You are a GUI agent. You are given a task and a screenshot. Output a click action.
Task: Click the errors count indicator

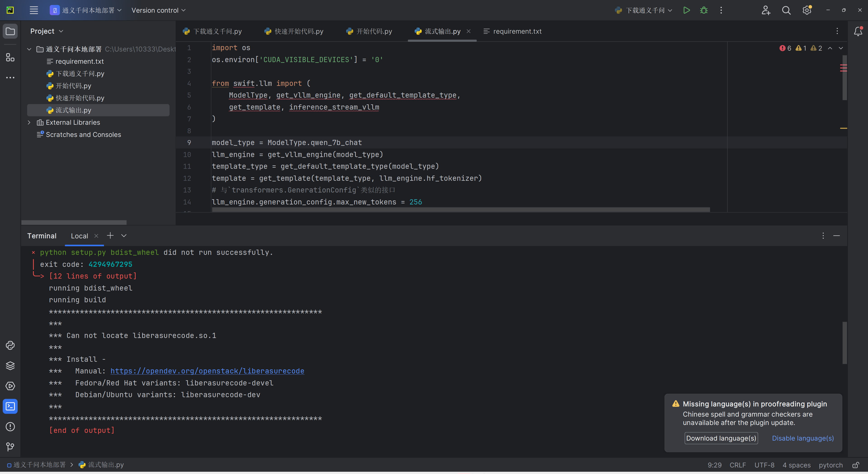click(x=785, y=48)
